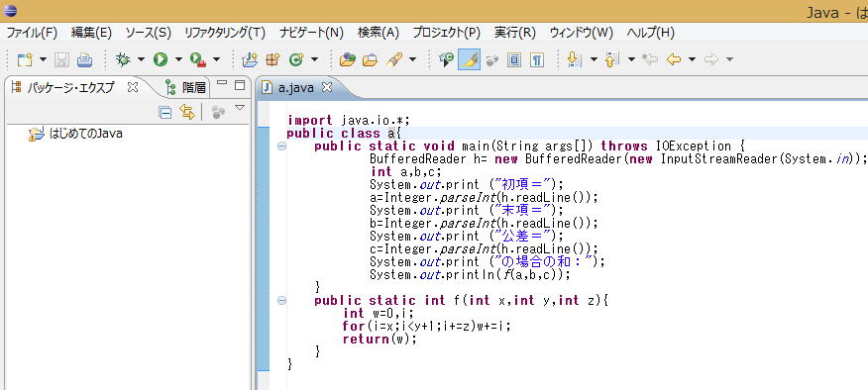The image size is (868, 390).
Task: Toggle Block Selection Mode icon
Action: (x=514, y=59)
